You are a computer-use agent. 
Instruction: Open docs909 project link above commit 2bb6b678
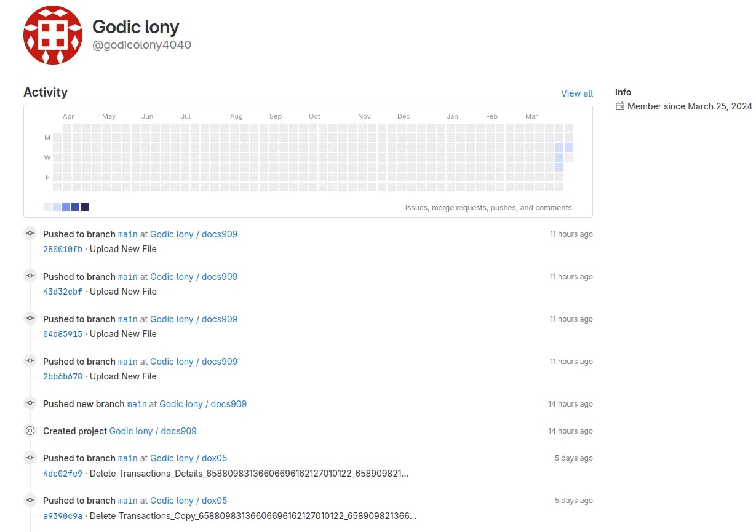click(194, 362)
